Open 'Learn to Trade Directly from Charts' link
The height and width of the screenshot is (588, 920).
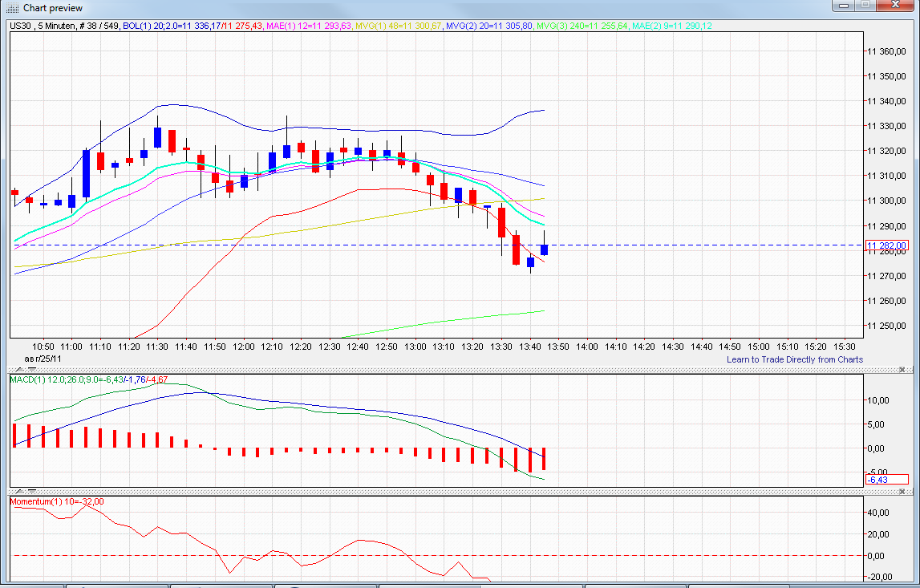tap(794, 359)
